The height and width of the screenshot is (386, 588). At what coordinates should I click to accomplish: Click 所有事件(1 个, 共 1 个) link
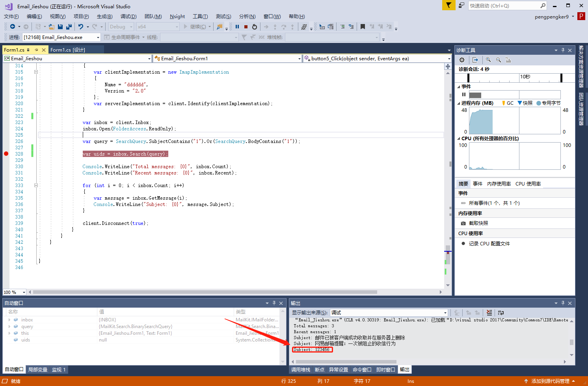click(494, 203)
